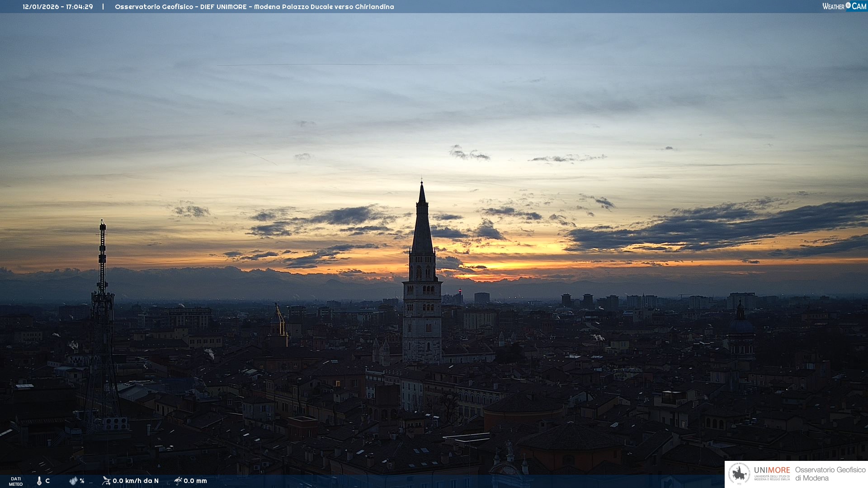This screenshot has height=488, width=868.
Task: Click the humidity water drops icon
Action: point(73,481)
